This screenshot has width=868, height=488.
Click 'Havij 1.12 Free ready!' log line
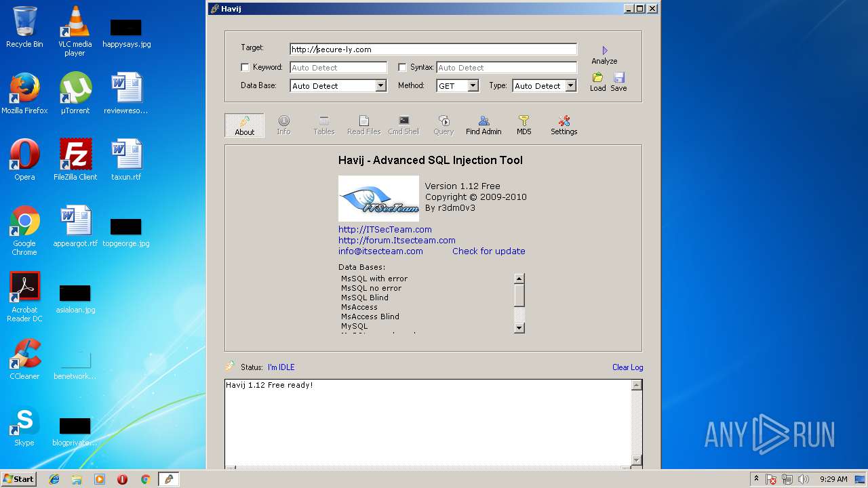pos(269,385)
